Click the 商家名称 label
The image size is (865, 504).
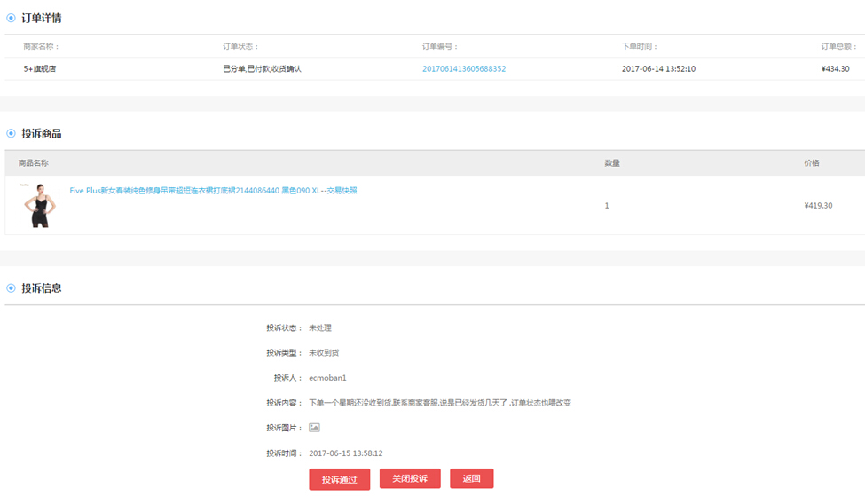tap(41, 46)
